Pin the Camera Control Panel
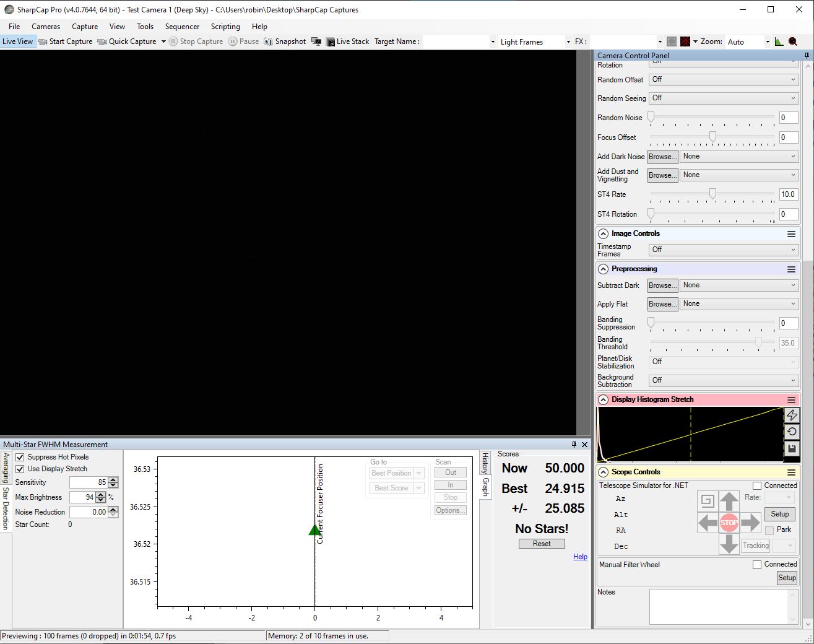 click(807, 56)
